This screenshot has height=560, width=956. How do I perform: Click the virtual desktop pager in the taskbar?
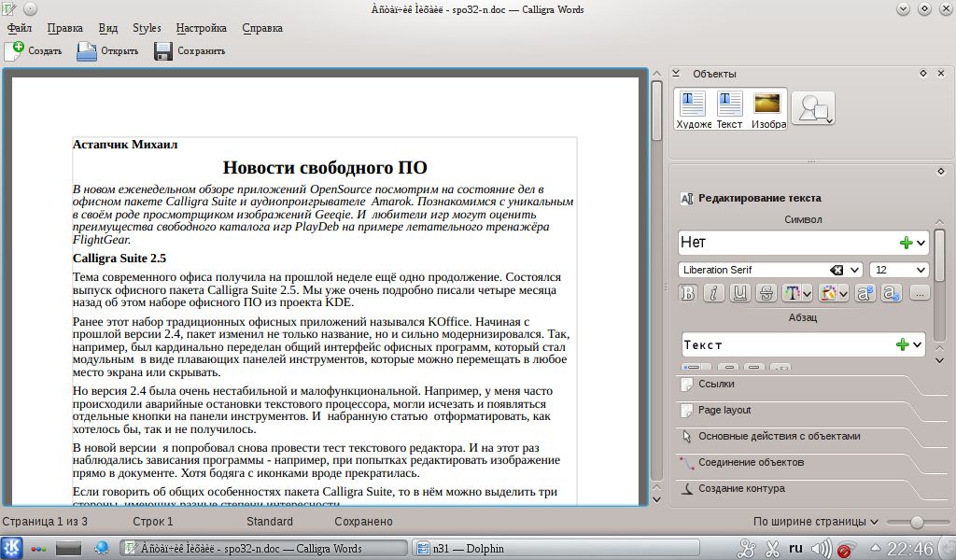(68, 549)
